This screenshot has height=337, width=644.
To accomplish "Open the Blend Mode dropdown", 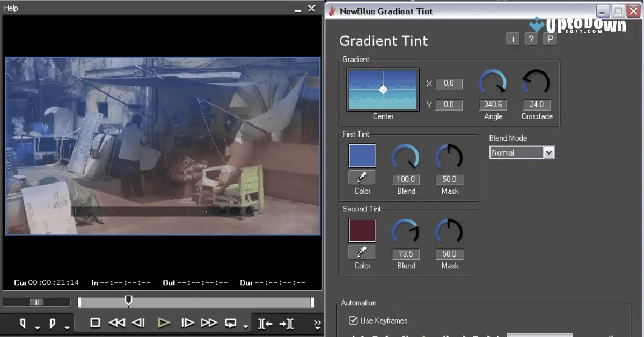I will click(548, 152).
